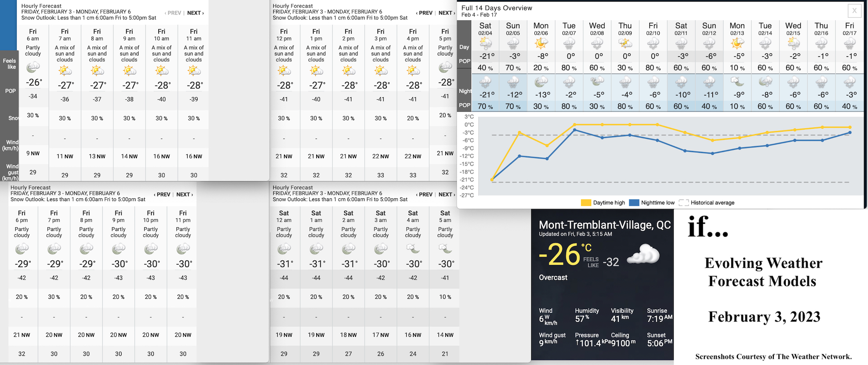Click the Sat 12 am partly cloudy night icon
The height and width of the screenshot is (365, 868).
point(284,249)
